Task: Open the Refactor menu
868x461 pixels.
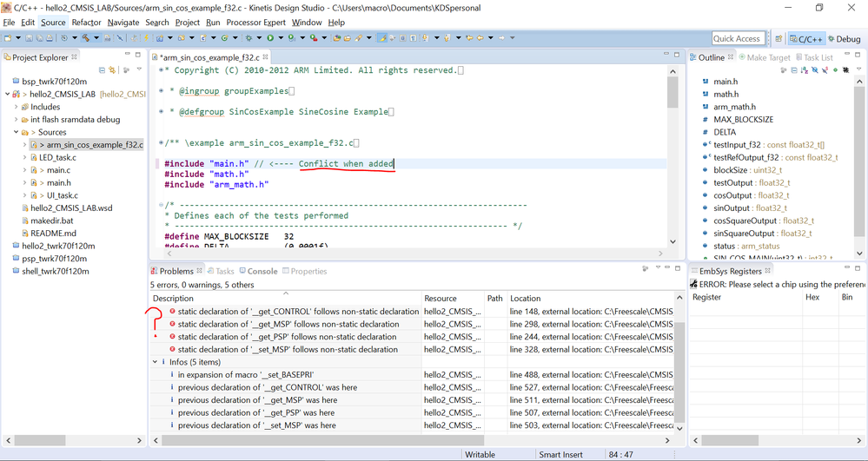Action: click(86, 23)
